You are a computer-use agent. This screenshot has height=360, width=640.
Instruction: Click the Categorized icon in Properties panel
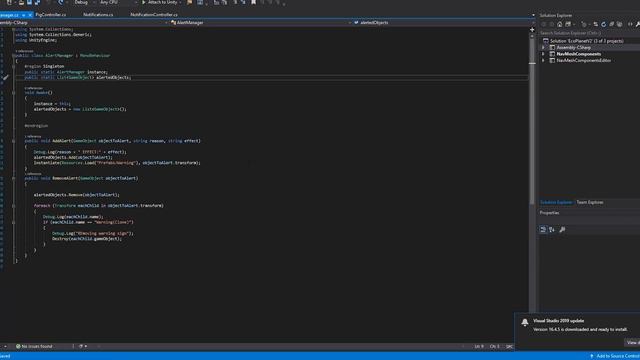pos(543,230)
